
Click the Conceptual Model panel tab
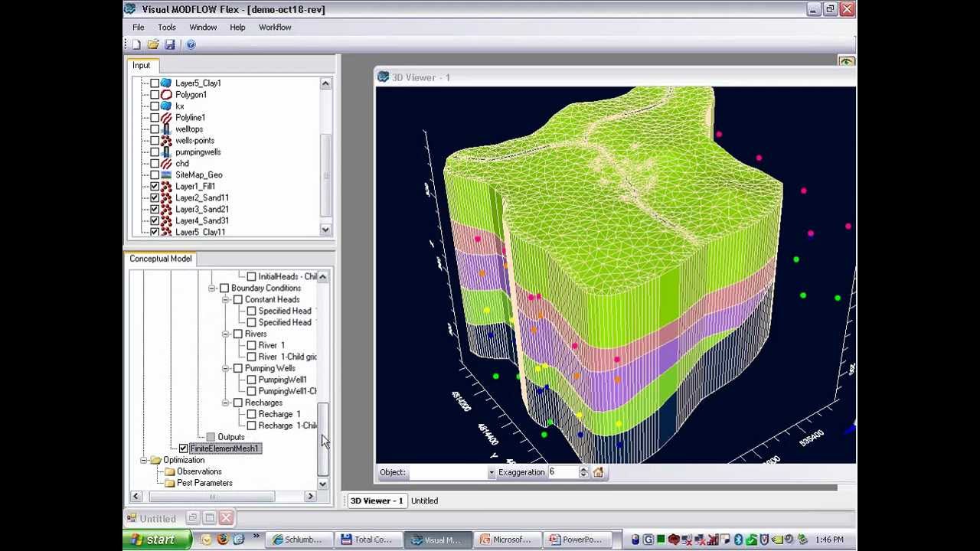(x=161, y=259)
